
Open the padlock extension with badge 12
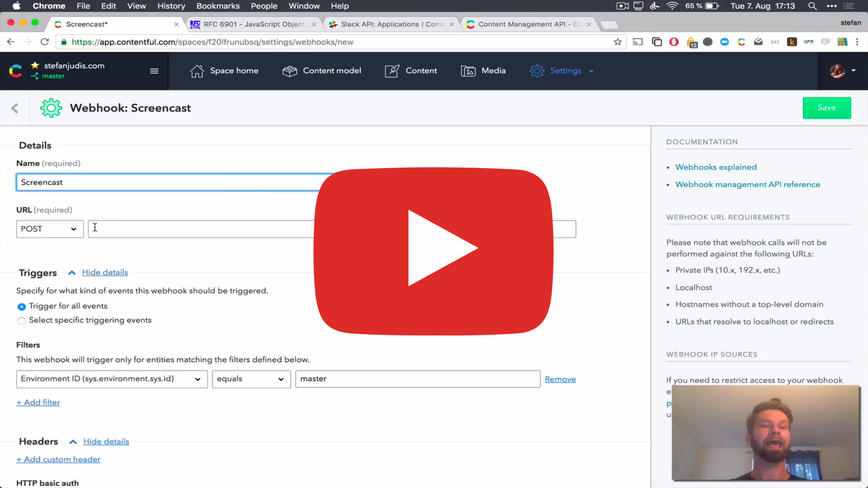pos(692,42)
